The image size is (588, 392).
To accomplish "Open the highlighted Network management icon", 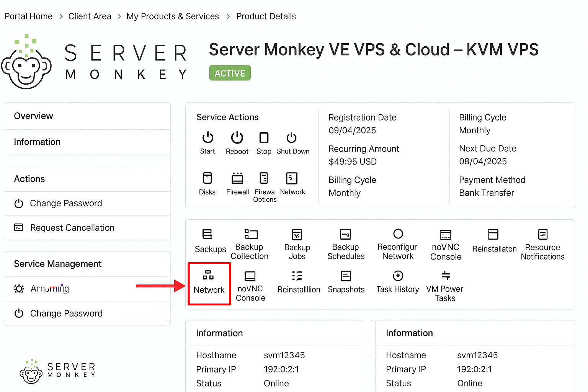I will click(x=208, y=275).
